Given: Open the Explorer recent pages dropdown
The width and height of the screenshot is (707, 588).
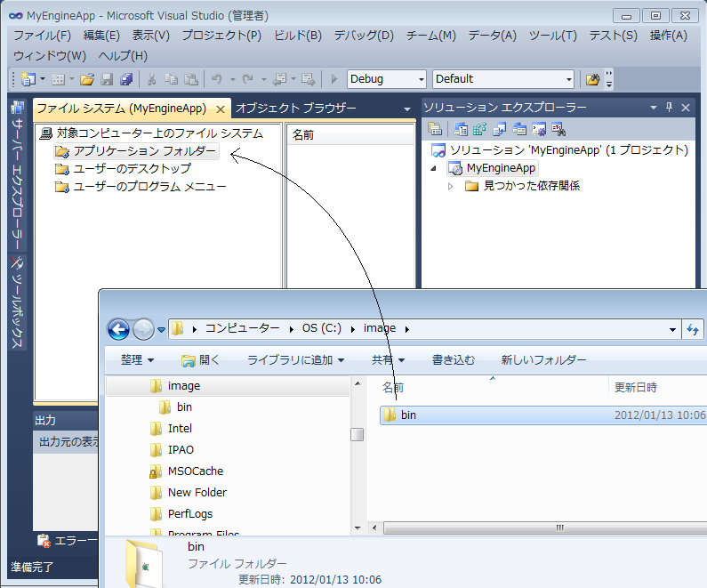Looking at the screenshot, I should (x=162, y=330).
